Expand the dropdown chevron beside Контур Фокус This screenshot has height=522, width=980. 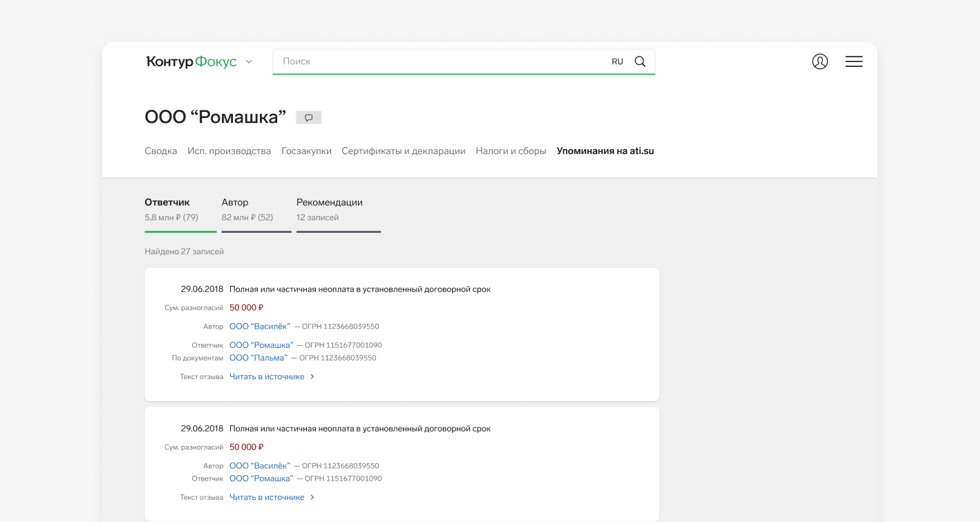249,62
